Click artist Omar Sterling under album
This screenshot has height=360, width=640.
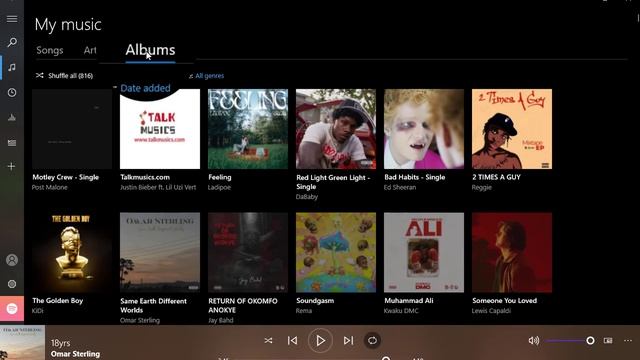coord(140,320)
